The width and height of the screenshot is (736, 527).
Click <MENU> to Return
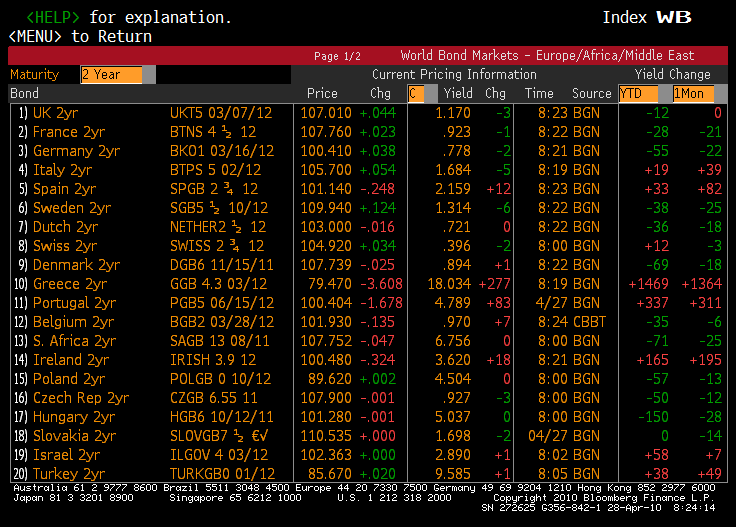(x=80, y=37)
